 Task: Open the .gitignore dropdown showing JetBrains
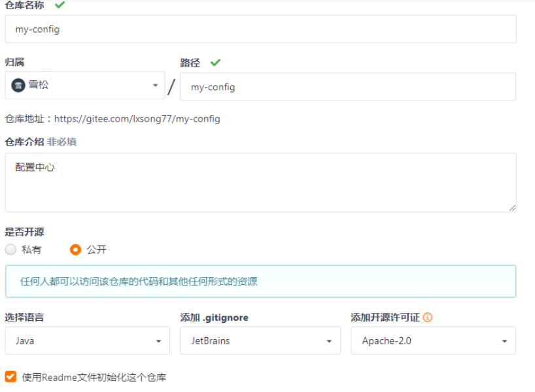pos(260,340)
